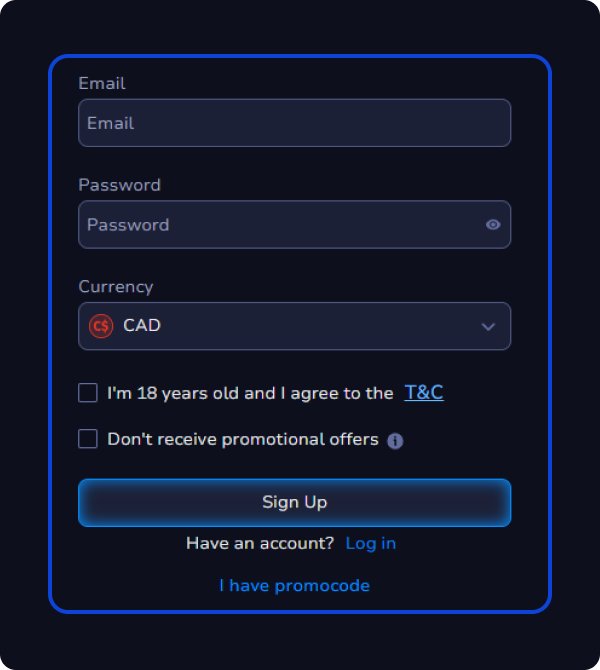Click the "Don't receive promotional offers" text
Screen dimensions: 600x670
pos(243,439)
